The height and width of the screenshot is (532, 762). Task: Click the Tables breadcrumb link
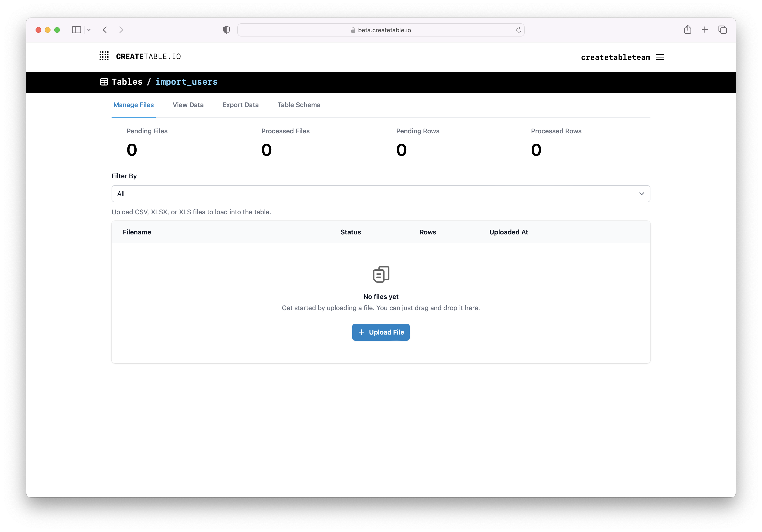(127, 82)
